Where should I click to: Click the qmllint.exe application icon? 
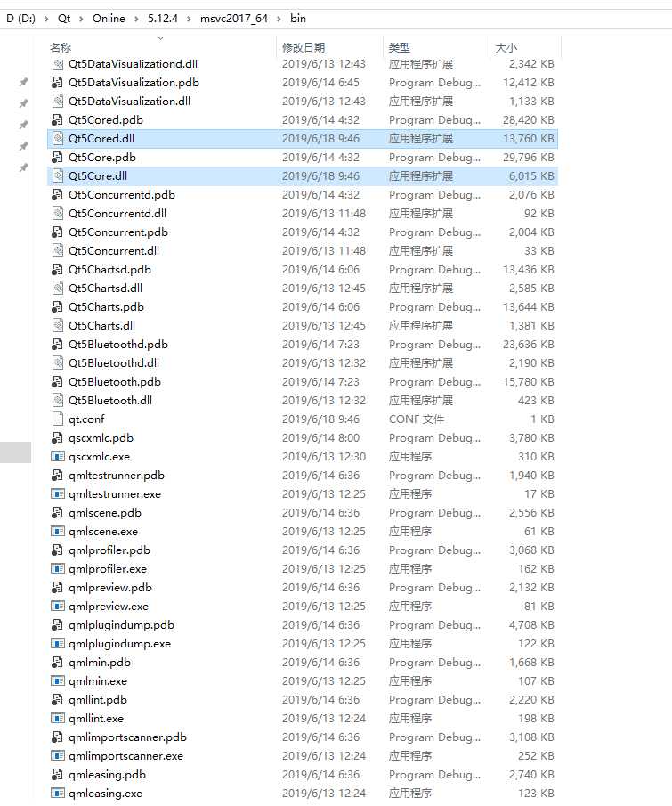click(x=58, y=718)
